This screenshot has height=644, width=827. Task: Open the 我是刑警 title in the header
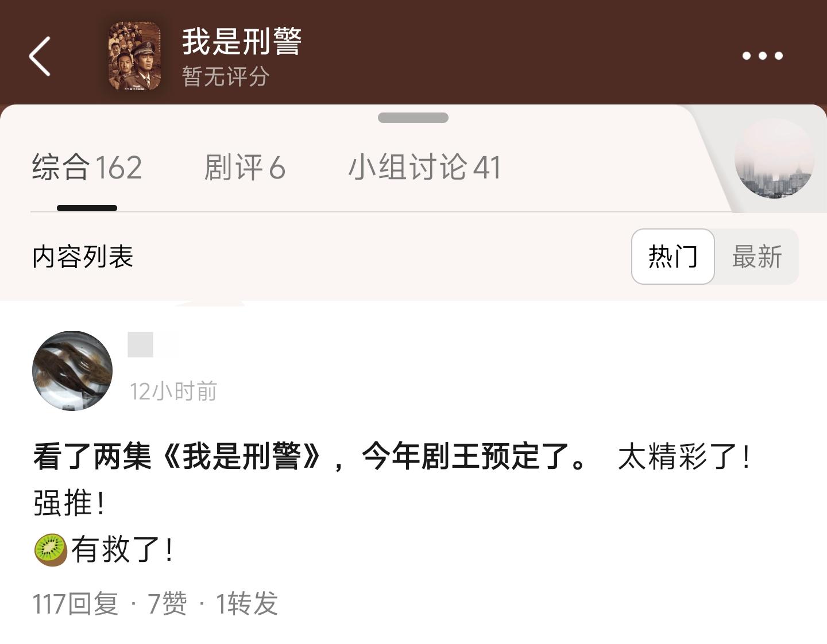[242, 41]
